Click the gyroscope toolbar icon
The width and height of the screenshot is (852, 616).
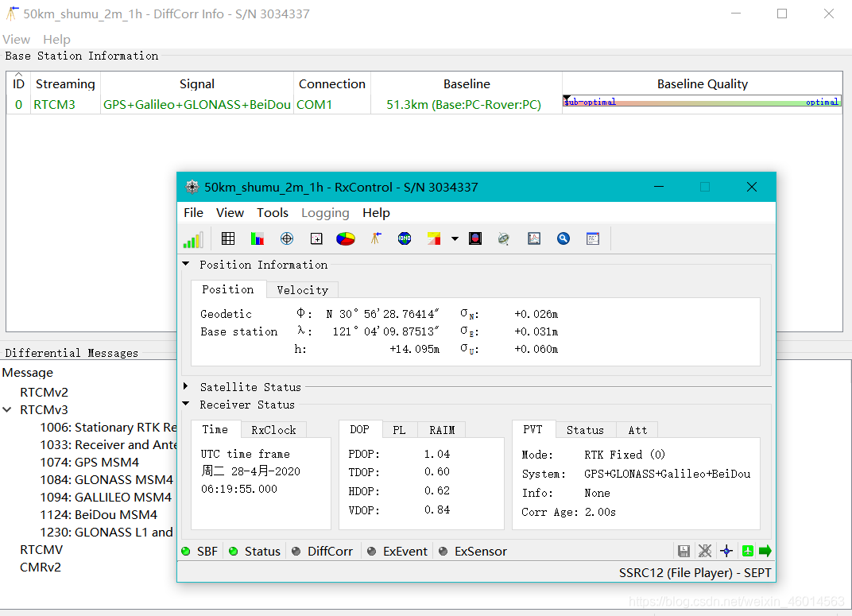504,238
